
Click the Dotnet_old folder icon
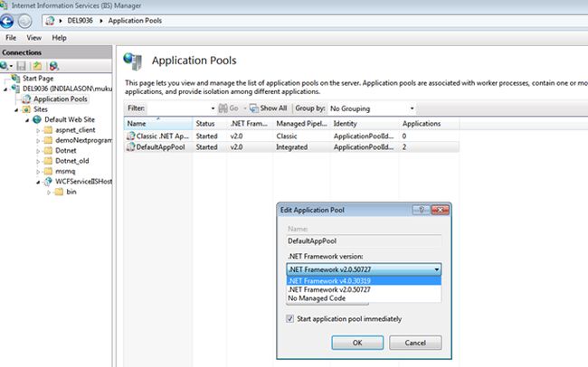[x=48, y=161]
